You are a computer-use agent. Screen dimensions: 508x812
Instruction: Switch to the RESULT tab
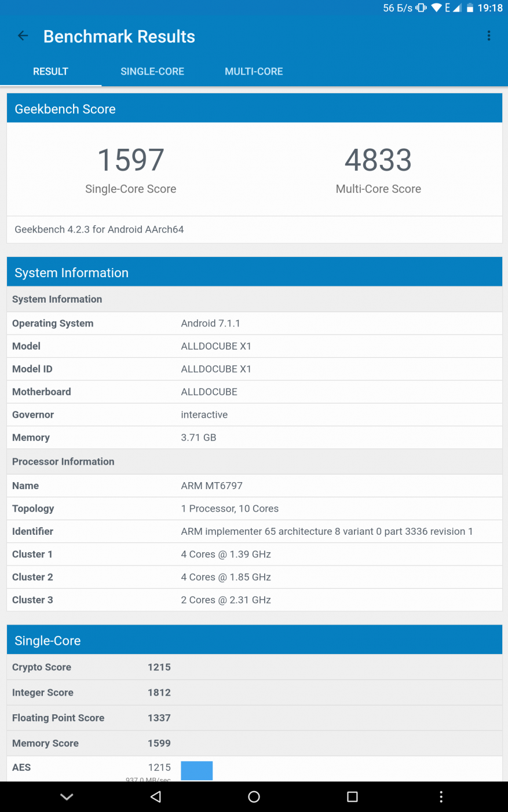(x=50, y=71)
